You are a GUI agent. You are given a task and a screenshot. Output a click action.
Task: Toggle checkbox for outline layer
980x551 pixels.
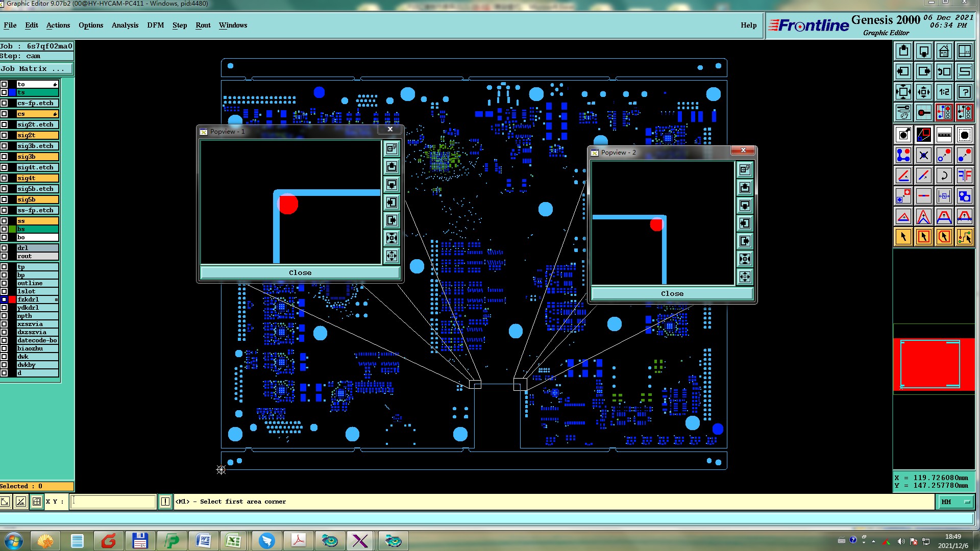[x=4, y=283]
